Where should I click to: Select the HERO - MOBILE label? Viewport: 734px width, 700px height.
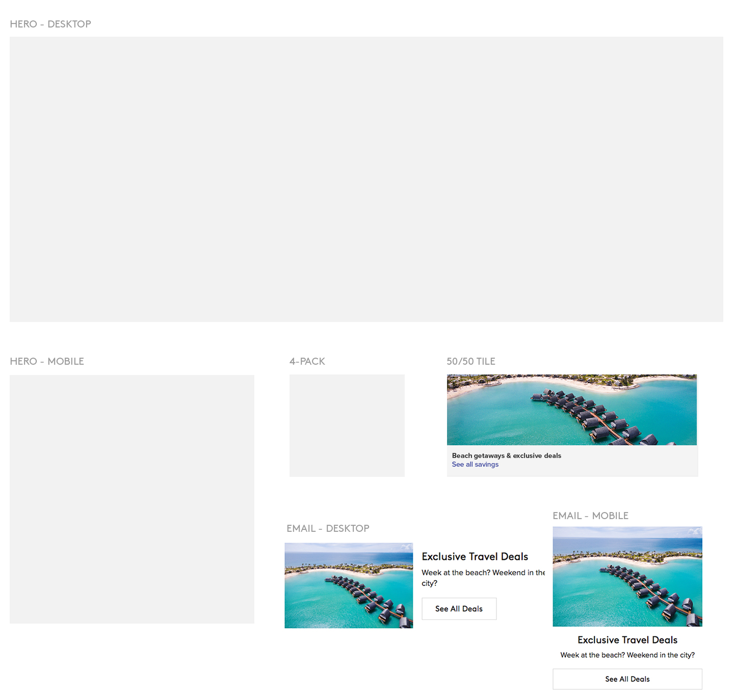[47, 361]
